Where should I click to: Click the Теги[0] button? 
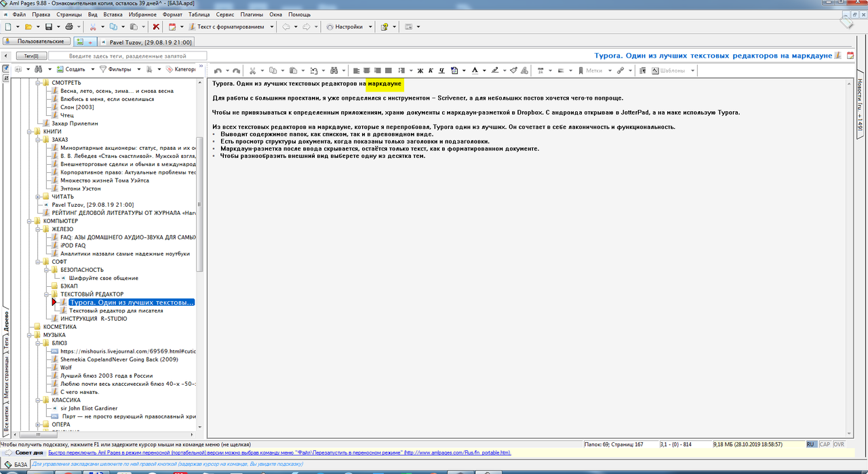(x=31, y=56)
